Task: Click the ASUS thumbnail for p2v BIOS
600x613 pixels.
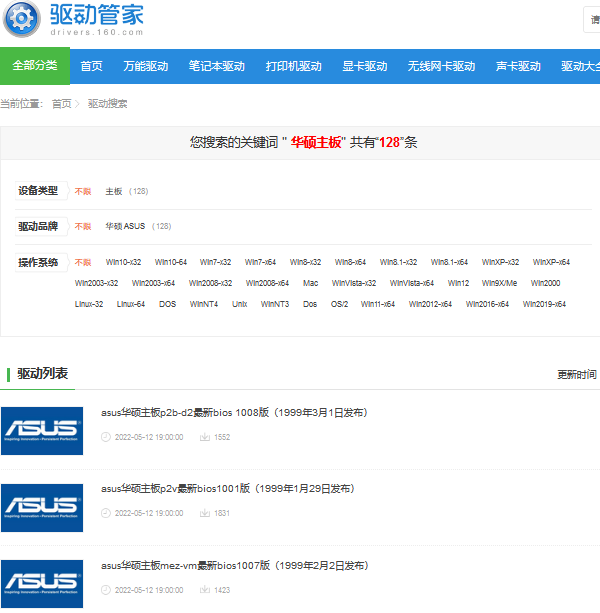Action: (42, 507)
